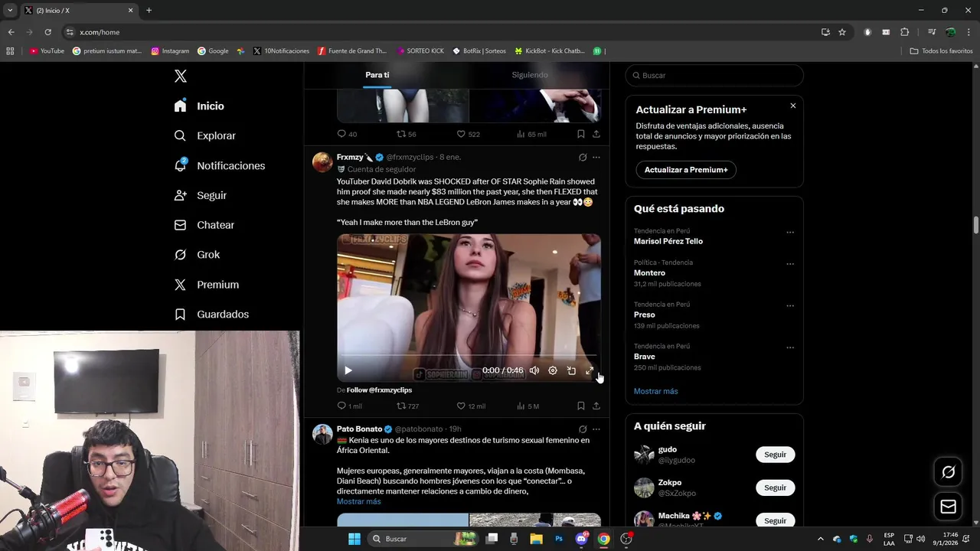Viewport: 980px width, 551px height.
Task: Bookmark the Frxmzy post
Action: 580,406
